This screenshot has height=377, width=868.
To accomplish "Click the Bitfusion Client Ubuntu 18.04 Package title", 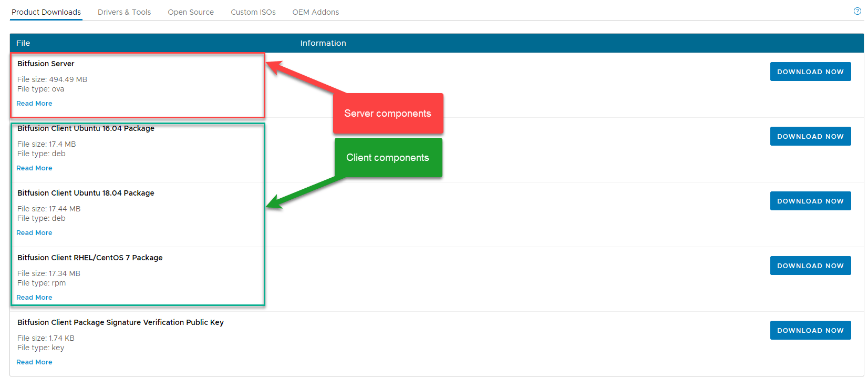I will 86,193.
